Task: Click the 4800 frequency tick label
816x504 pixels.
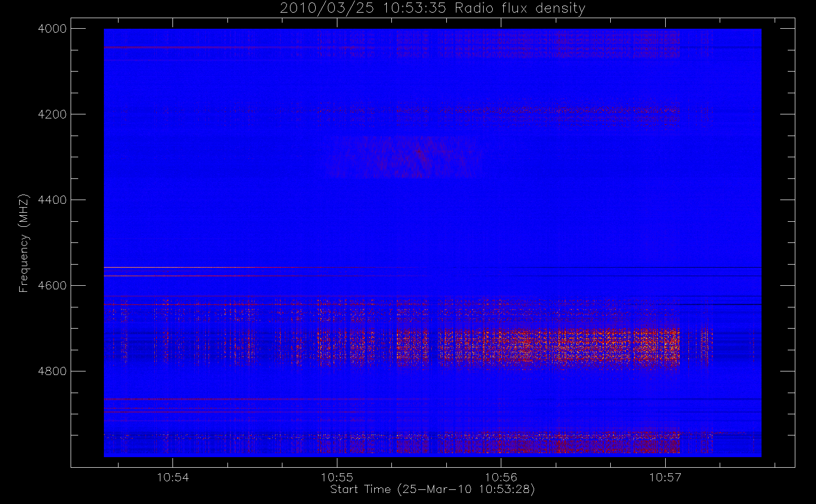Action: pyautogui.click(x=52, y=371)
